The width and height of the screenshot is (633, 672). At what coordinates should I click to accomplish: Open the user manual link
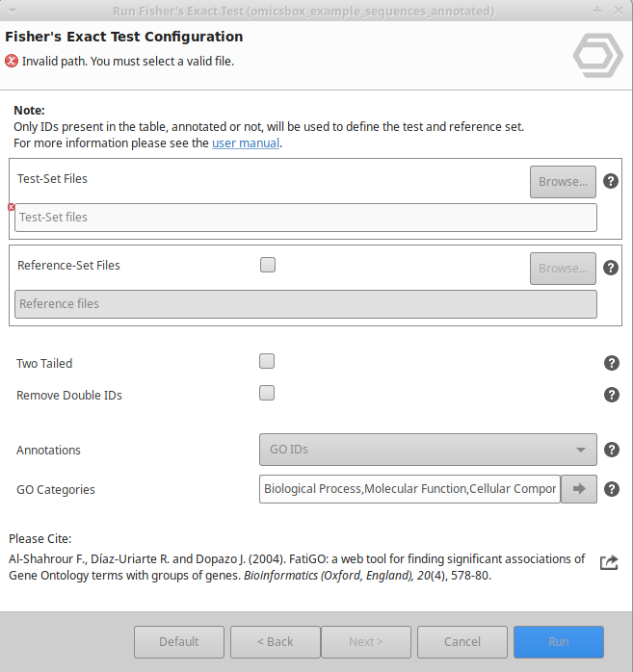tap(246, 143)
